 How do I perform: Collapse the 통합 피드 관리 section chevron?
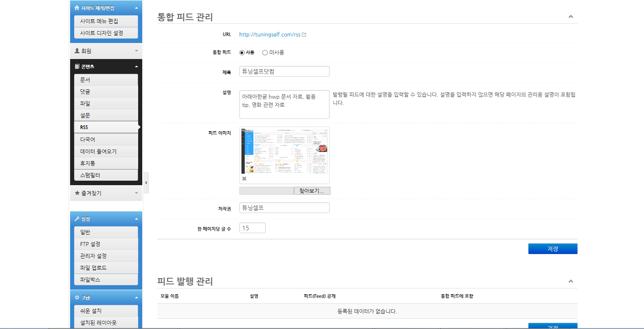coord(571,17)
